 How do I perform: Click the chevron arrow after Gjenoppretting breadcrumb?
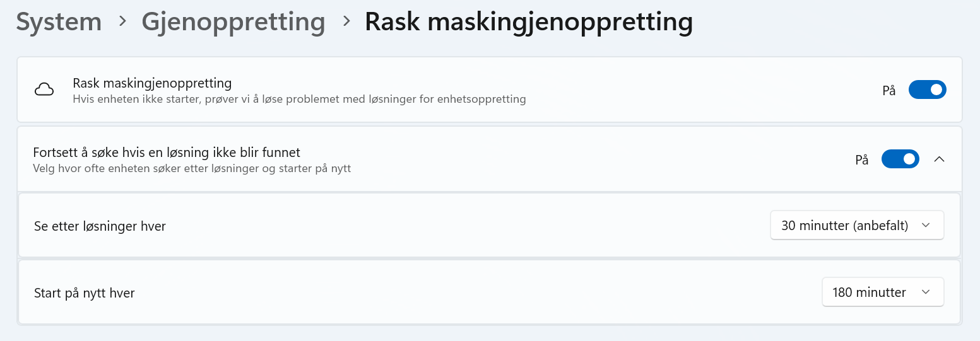point(346,21)
